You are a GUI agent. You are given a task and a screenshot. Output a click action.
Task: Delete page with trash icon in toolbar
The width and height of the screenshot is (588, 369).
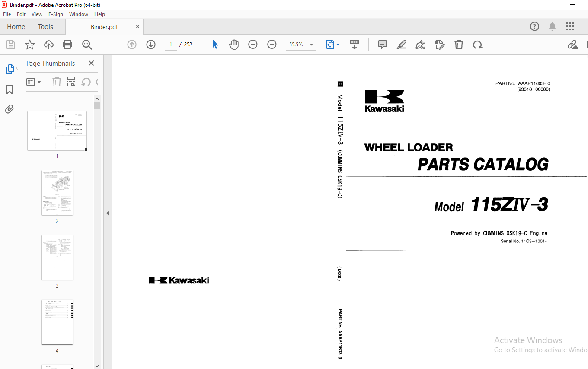(459, 45)
